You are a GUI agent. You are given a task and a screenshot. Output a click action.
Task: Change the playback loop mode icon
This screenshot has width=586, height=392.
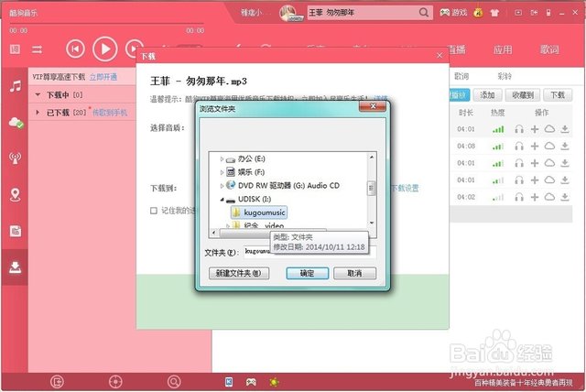point(37,49)
